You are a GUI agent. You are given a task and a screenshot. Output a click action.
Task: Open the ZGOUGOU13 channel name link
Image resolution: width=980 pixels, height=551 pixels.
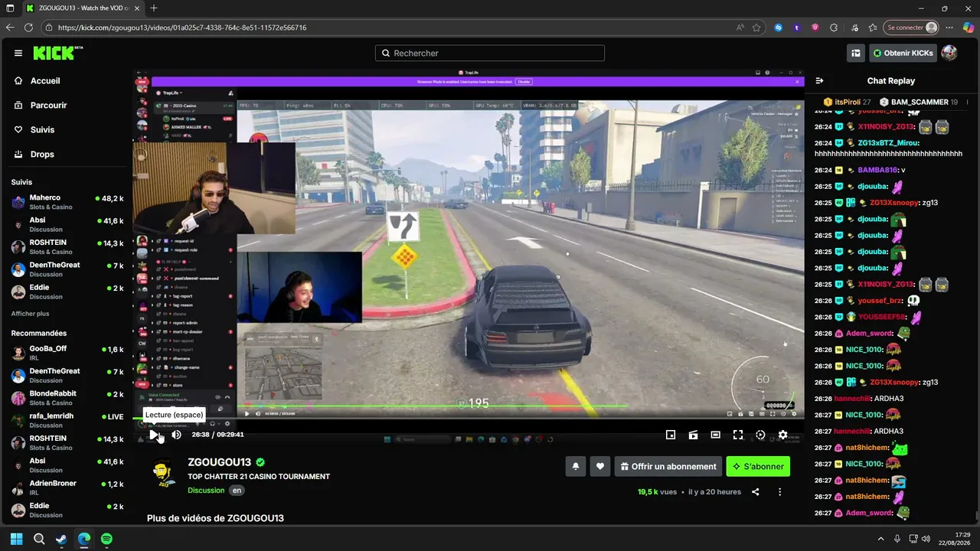220,462
